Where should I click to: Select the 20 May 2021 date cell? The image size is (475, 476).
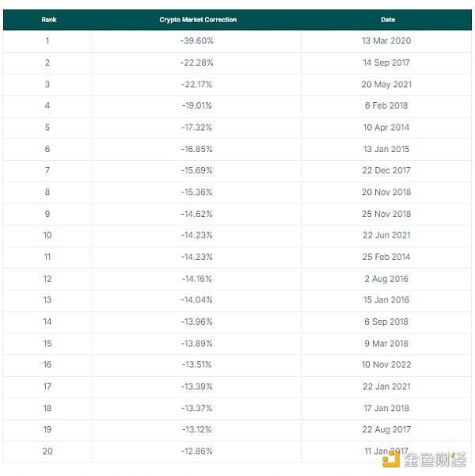coord(386,84)
